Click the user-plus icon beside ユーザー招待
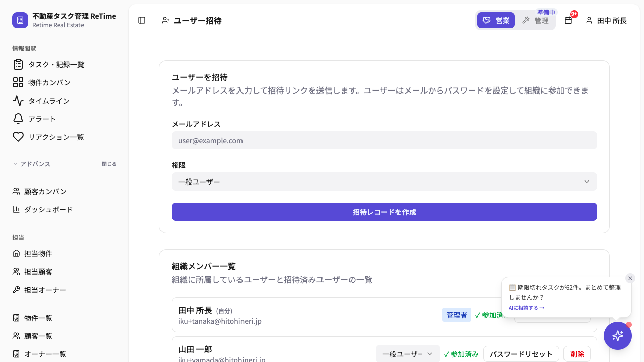The height and width of the screenshot is (362, 644). (165, 20)
